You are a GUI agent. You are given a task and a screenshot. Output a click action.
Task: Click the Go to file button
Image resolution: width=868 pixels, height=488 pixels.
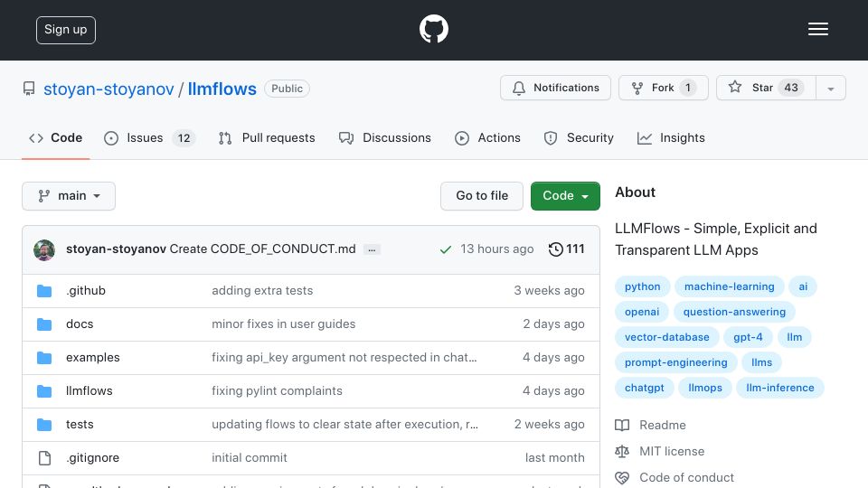pyautogui.click(x=482, y=196)
